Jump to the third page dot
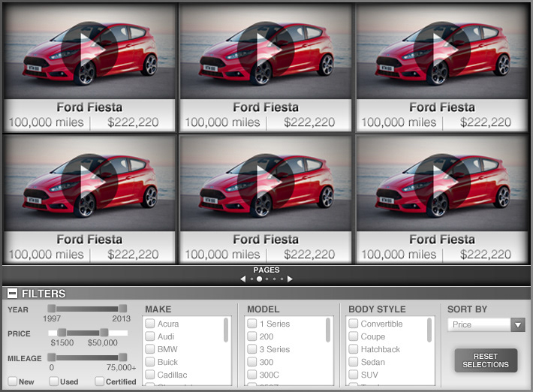Viewport: 533px width, 392px height. (x=266, y=279)
